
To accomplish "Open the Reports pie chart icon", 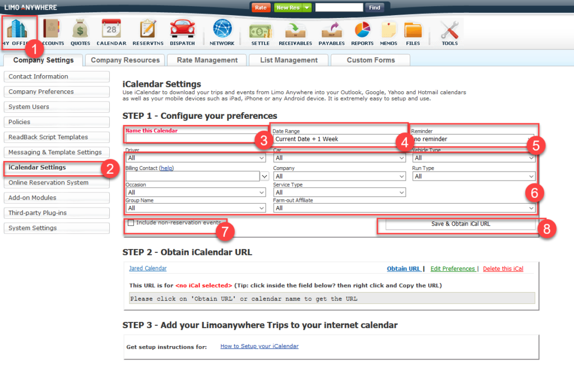I will pos(362,30).
